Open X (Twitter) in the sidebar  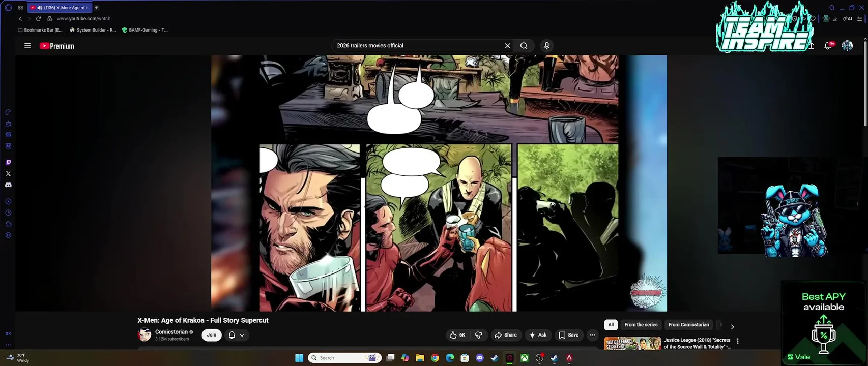(8, 174)
